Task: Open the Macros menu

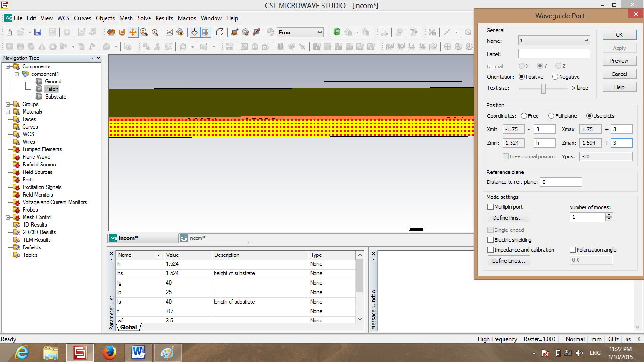Action: point(187,18)
